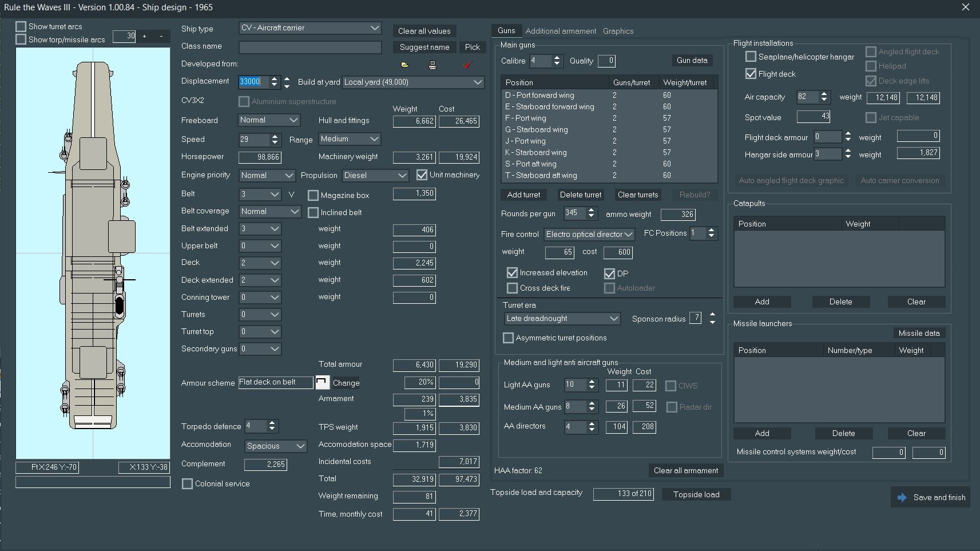This screenshot has width=980, height=551.
Task: Open Belt armour thickness dropdown
Action: pos(260,195)
